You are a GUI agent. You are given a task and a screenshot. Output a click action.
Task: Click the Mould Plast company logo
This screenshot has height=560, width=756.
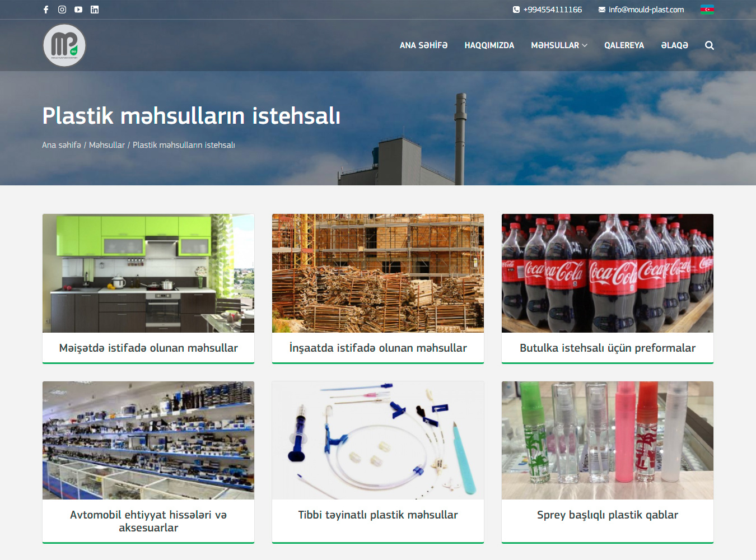point(64,45)
